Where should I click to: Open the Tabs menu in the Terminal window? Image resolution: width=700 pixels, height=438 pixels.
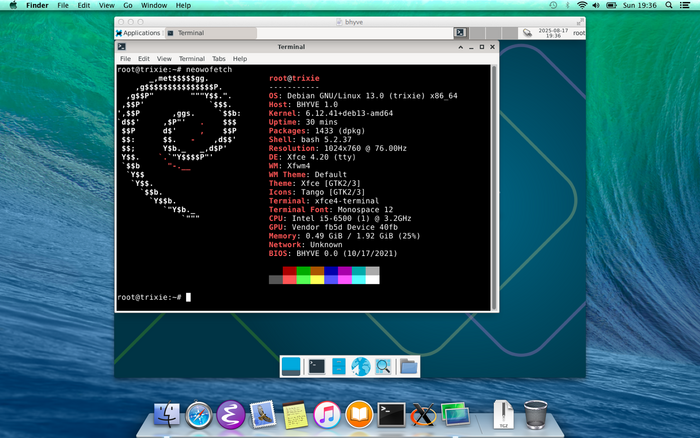pos(219,58)
